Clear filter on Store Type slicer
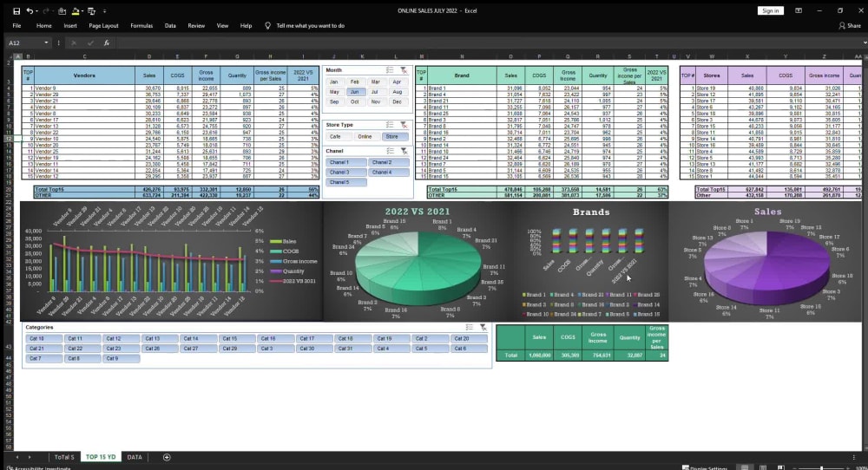This screenshot has width=868, height=470. [404, 125]
